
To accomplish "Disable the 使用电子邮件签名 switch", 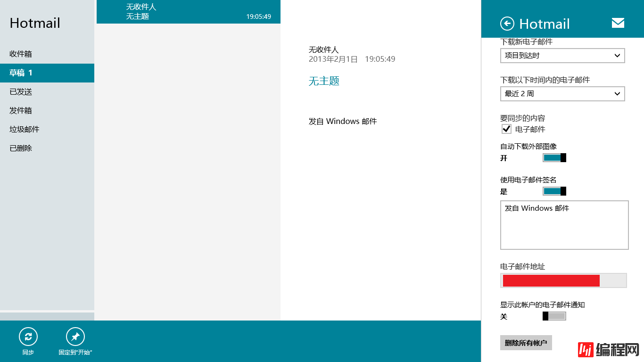I will pos(554,191).
